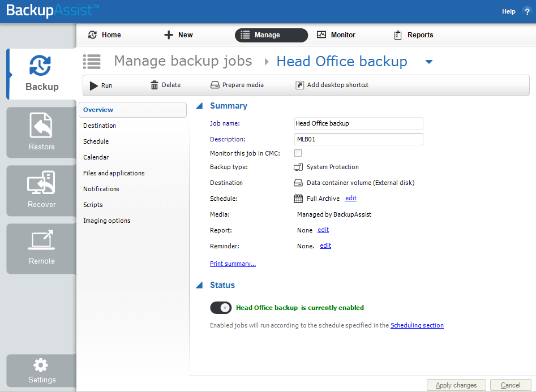Toggle the Head Office backup enabled switch
536x392 pixels.
click(x=221, y=308)
